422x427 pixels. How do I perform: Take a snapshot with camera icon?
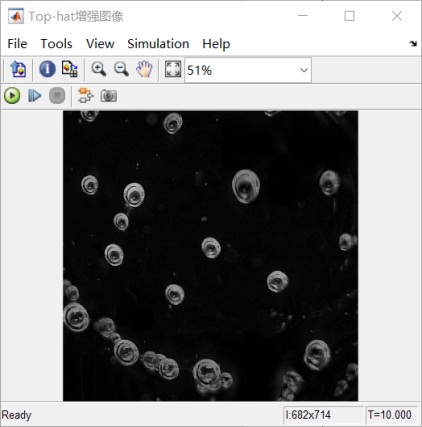click(x=109, y=96)
